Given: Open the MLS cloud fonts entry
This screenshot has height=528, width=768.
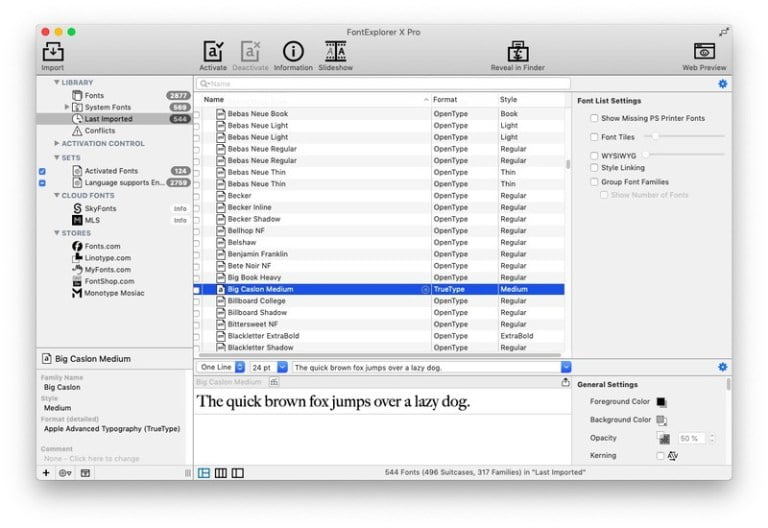Looking at the screenshot, I should [92, 220].
